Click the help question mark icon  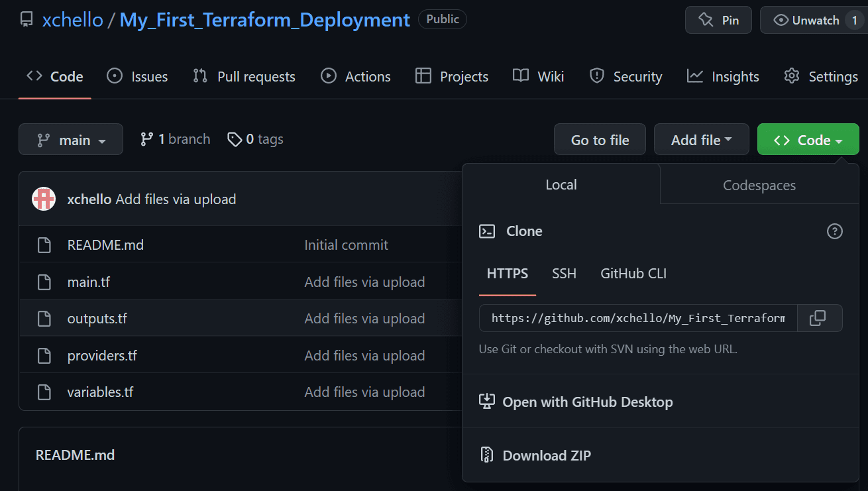(x=835, y=231)
